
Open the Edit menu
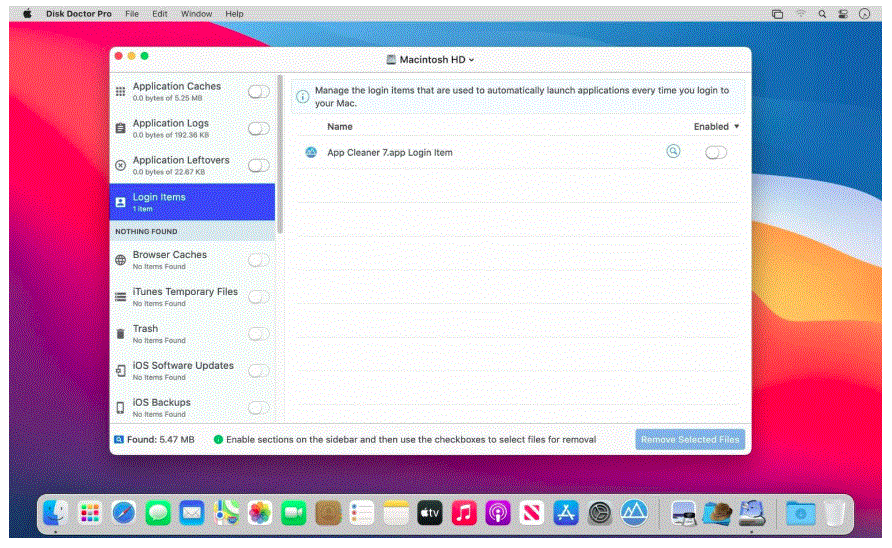click(160, 14)
